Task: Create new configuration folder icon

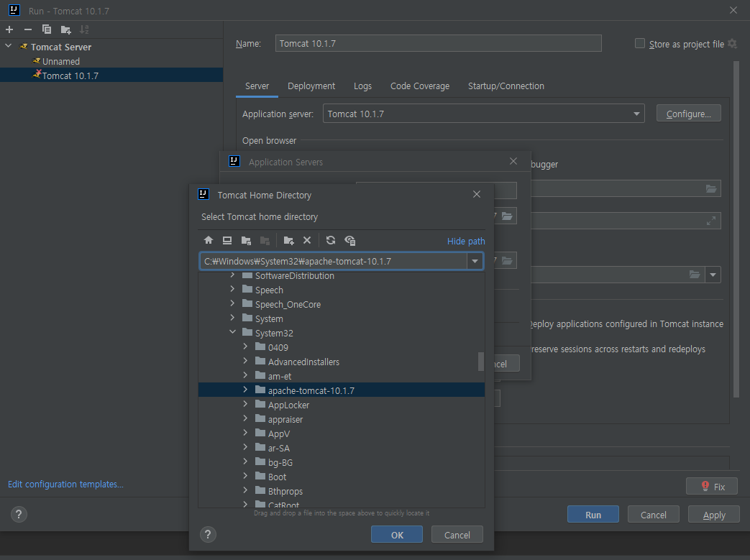Action: [x=66, y=30]
